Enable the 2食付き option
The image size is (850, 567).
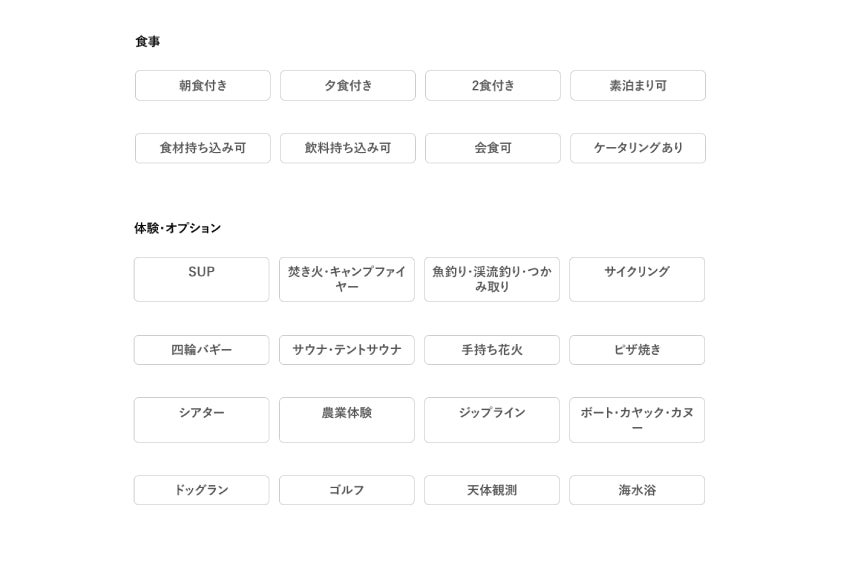pyautogui.click(x=493, y=86)
